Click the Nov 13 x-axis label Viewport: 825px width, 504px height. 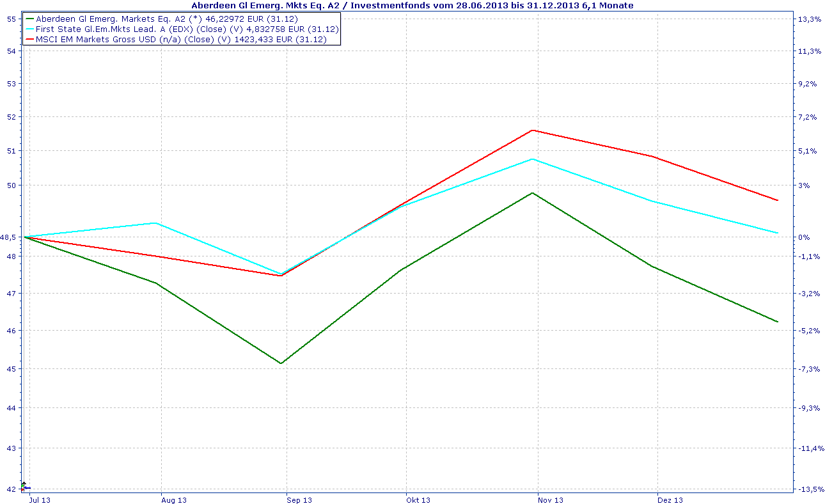(x=551, y=500)
